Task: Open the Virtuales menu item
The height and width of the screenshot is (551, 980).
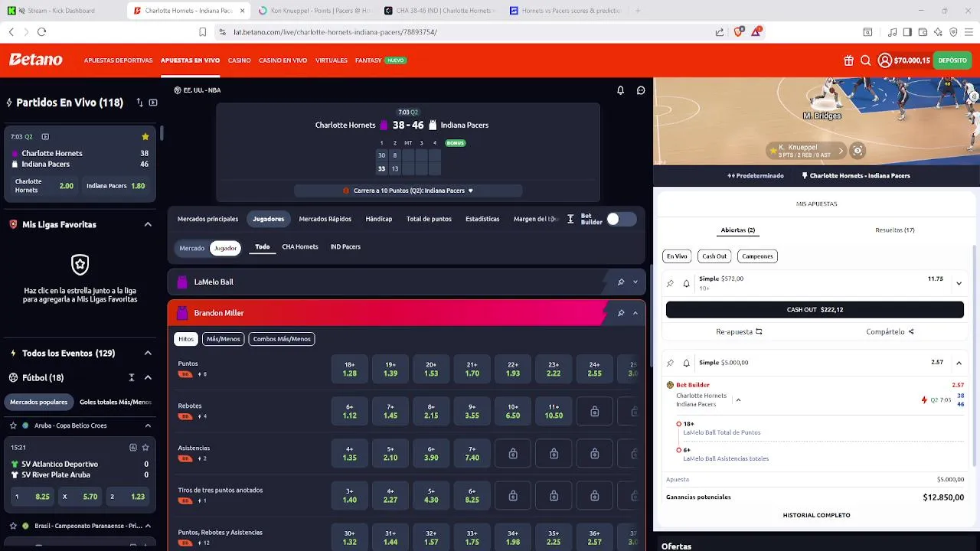Action: click(332, 60)
